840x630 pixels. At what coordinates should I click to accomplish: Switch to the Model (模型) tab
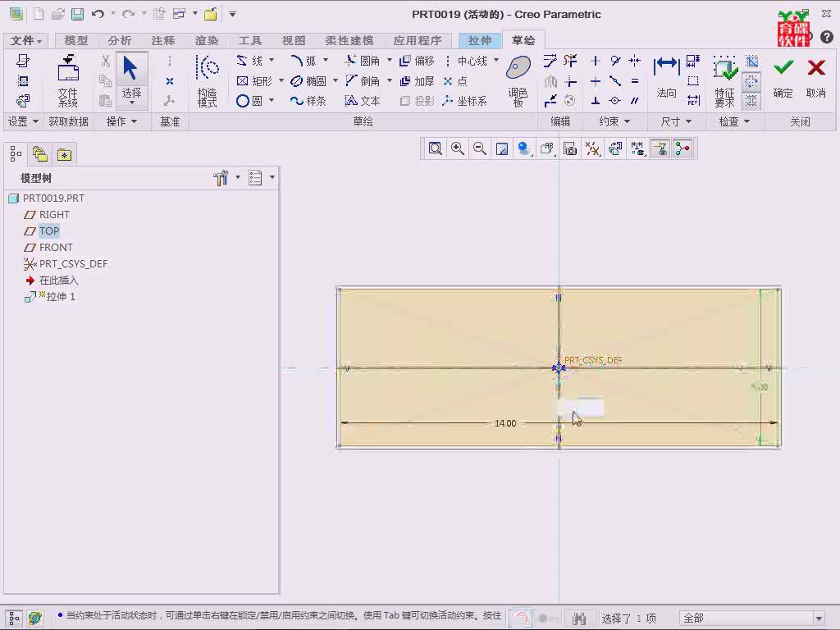75,40
